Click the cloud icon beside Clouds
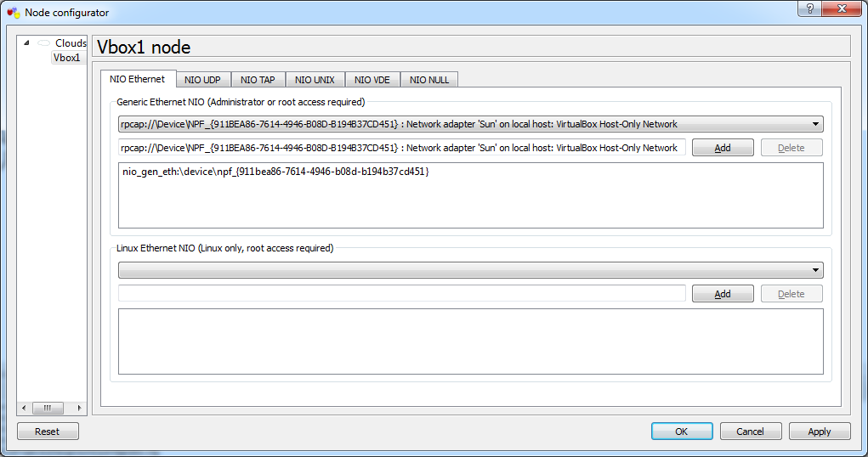Image resolution: width=868 pixels, height=457 pixels. coord(43,43)
